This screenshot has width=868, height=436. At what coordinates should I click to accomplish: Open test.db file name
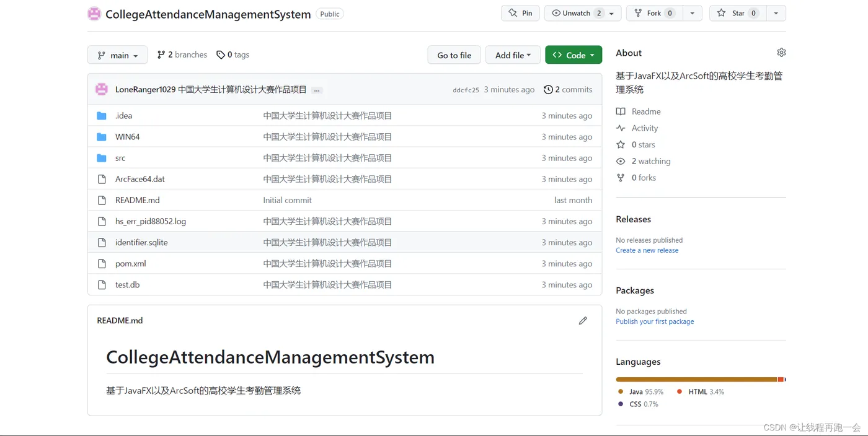[127, 285]
